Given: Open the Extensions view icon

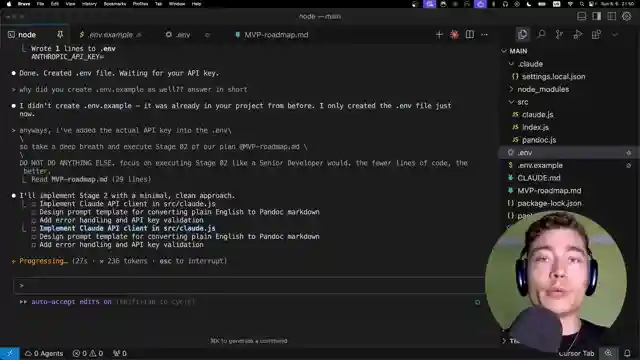Looking at the screenshot, I should [x=596, y=35].
